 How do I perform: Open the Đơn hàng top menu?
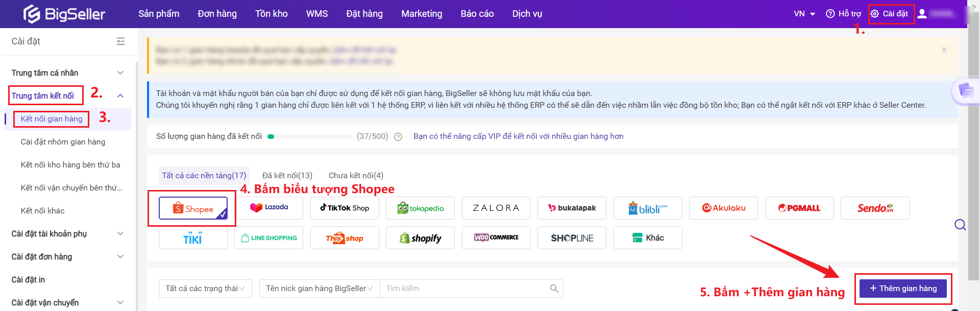point(217,14)
